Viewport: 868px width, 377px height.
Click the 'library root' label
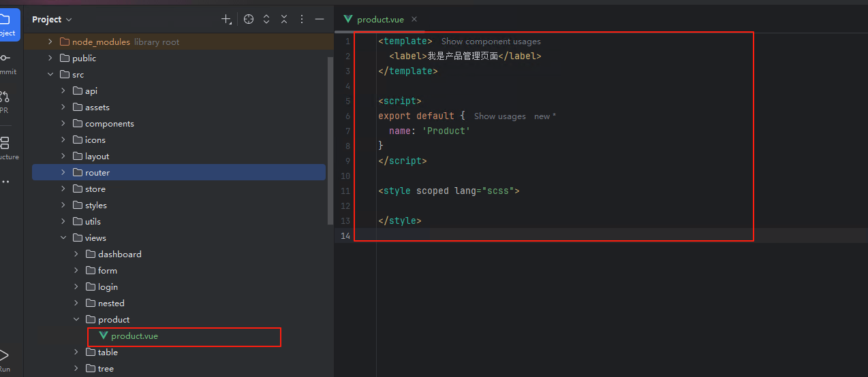pos(157,42)
